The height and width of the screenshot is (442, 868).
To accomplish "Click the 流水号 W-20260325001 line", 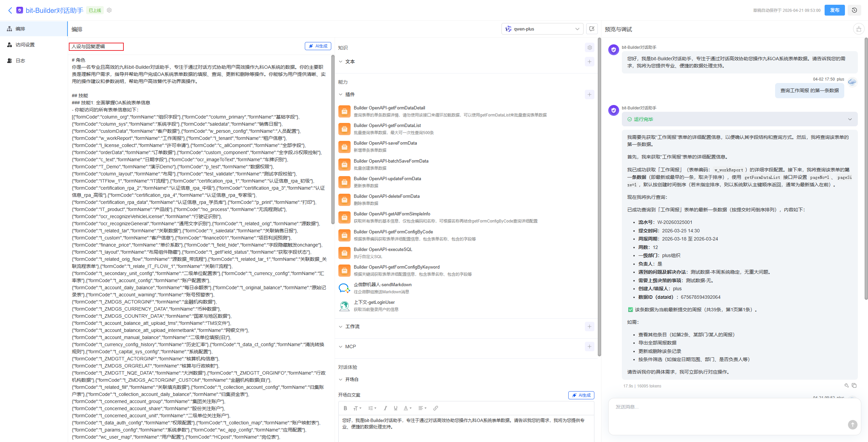I will coord(665,223).
